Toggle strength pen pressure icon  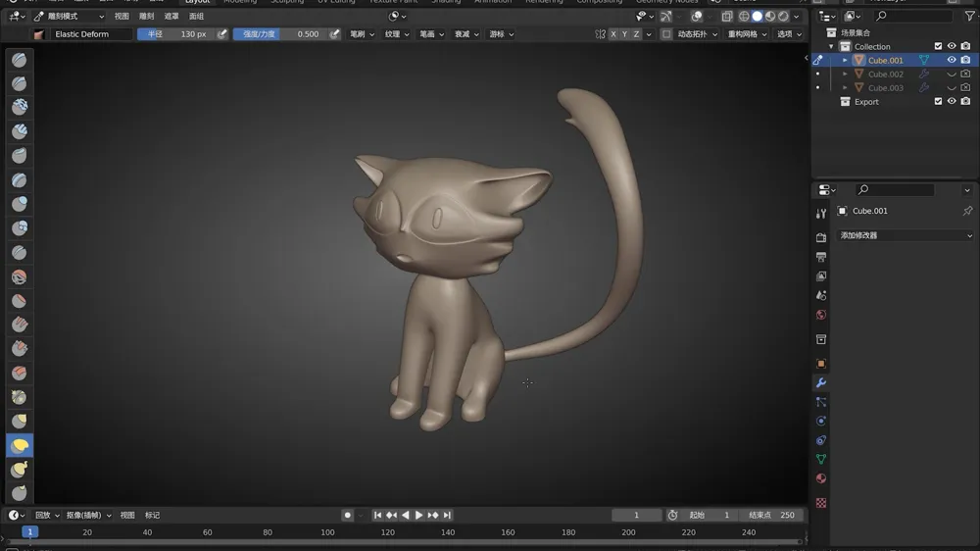335,33
